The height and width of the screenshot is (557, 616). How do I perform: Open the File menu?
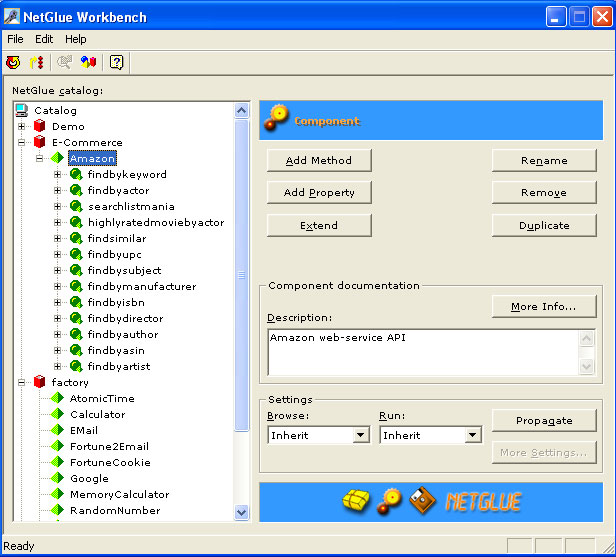coord(15,39)
